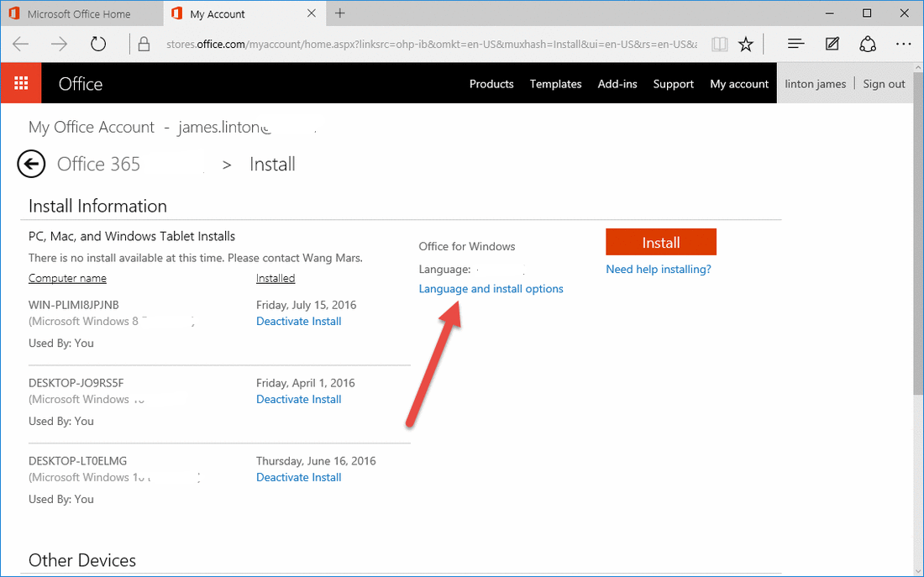
Task: Click the Computer name column header
Action: click(x=67, y=278)
